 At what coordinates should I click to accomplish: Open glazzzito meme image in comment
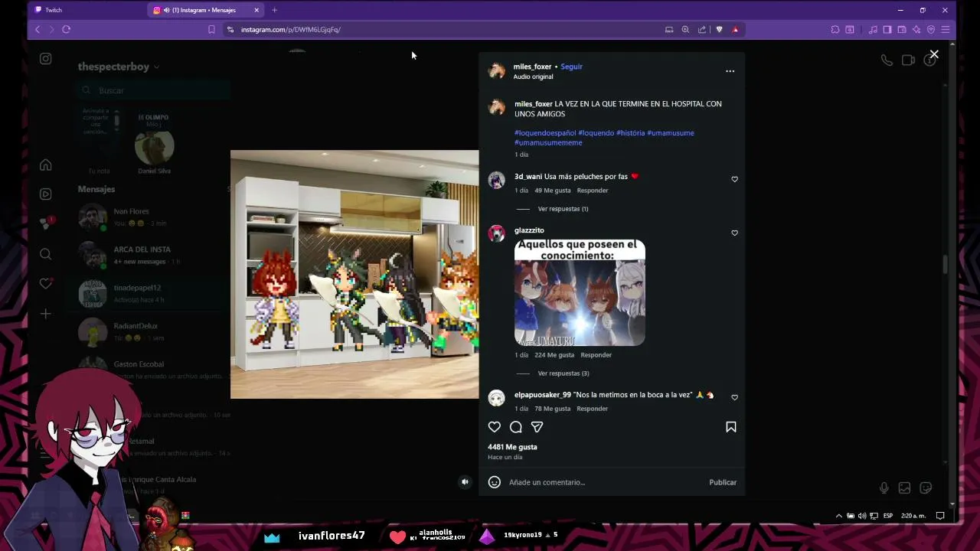[580, 292]
